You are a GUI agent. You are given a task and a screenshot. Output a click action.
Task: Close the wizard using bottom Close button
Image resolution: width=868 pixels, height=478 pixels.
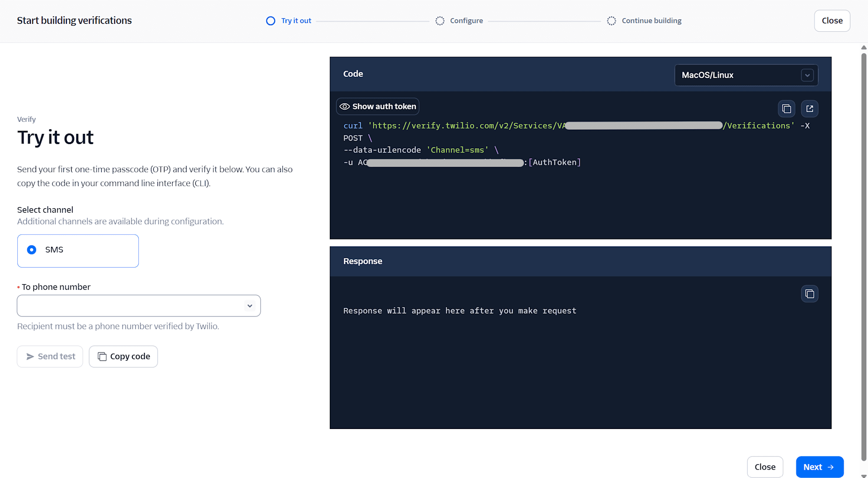pyautogui.click(x=765, y=467)
